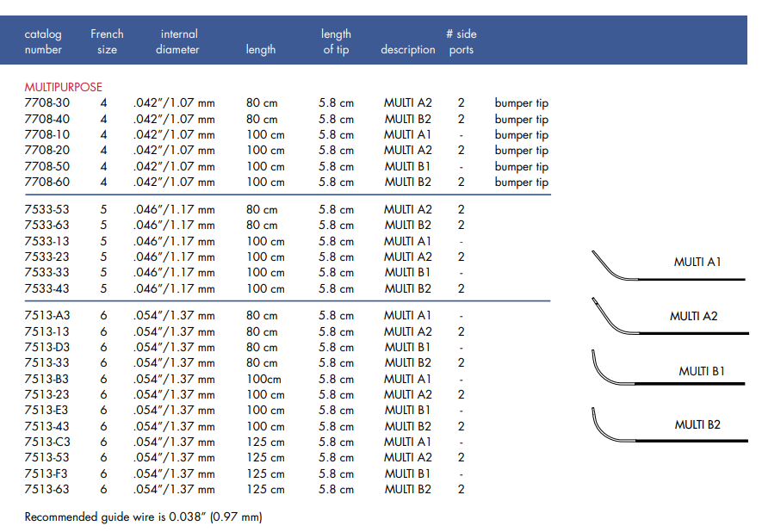Click the recommended guide wire footnote
Screen dimensions: 762x532
click(x=143, y=517)
